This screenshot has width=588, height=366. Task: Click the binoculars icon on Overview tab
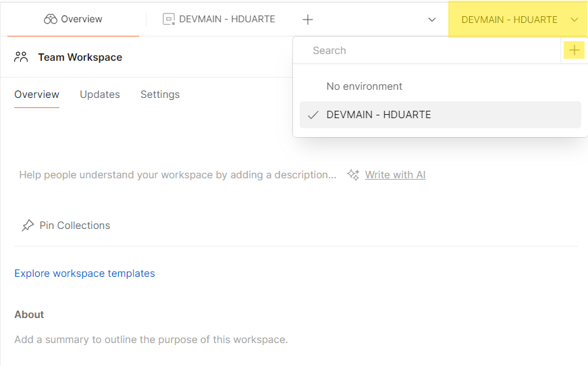[50, 19]
